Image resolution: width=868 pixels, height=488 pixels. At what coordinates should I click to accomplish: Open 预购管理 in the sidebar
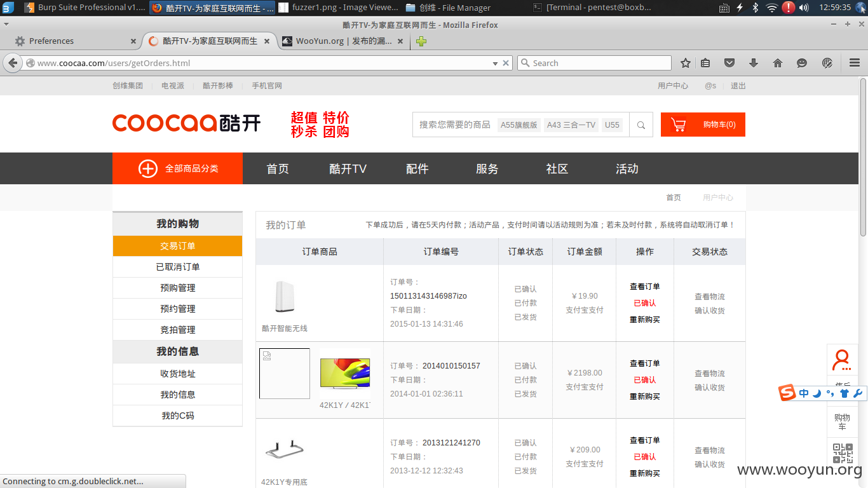[x=178, y=288]
